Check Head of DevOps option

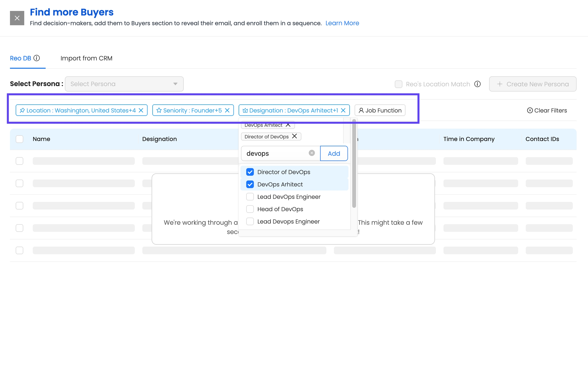[250, 209]
